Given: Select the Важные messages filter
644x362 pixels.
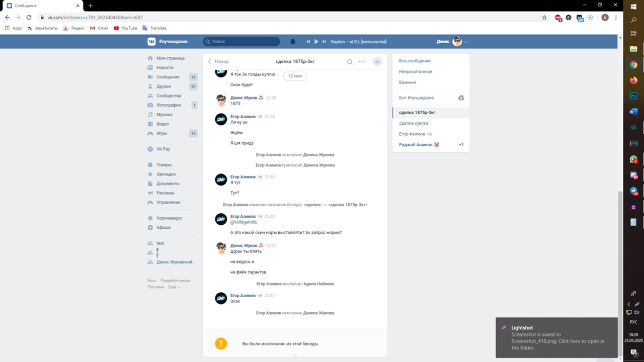Looking at the screenshot, I should click(407, 82).
